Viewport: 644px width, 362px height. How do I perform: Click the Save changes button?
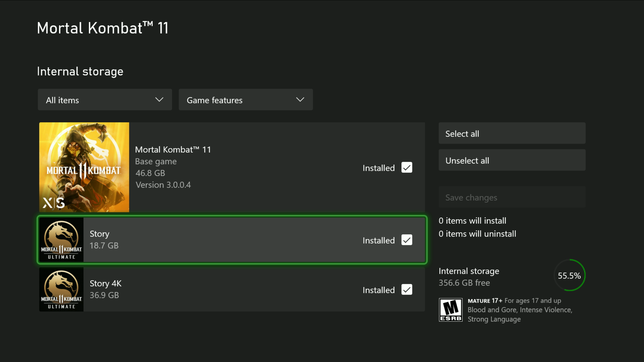(x=512, y=197)
